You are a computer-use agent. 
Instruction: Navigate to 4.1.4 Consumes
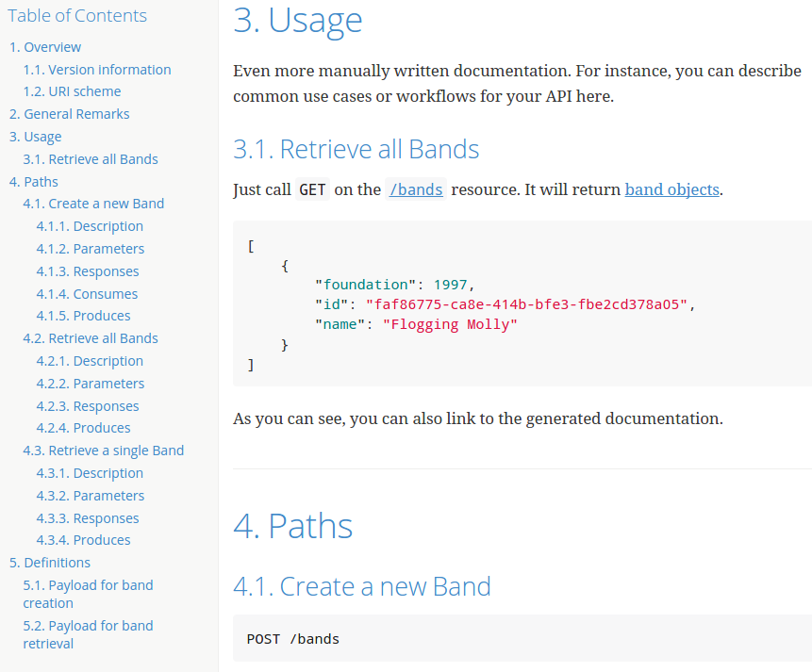pos(87,293)
